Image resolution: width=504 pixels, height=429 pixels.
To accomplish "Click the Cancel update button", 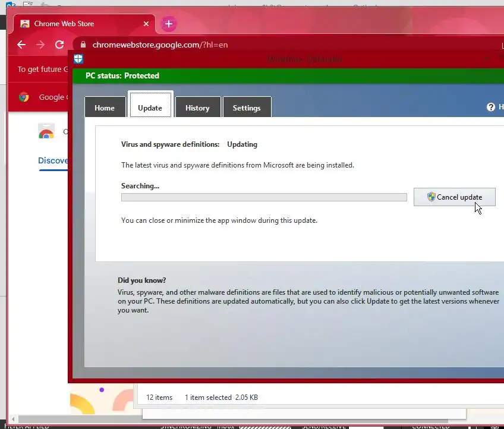I will click(x=454, y=197).
